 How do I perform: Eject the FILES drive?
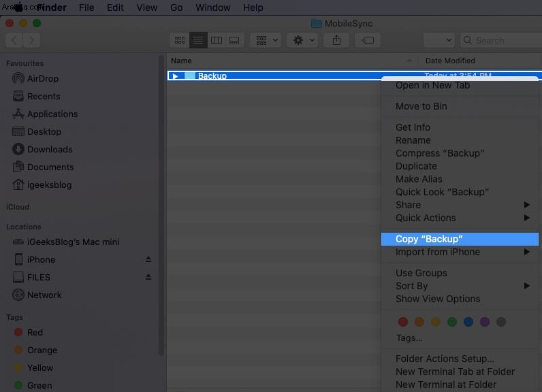point(148,277)
